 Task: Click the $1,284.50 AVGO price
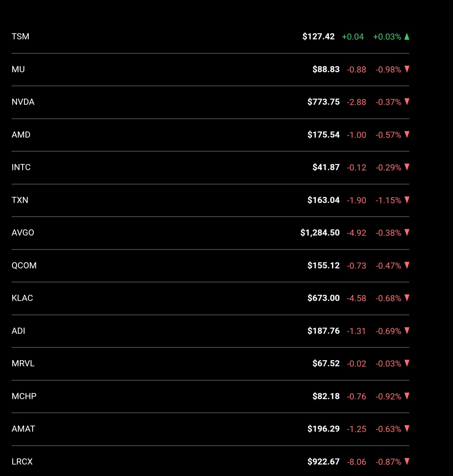click(320, 233)
